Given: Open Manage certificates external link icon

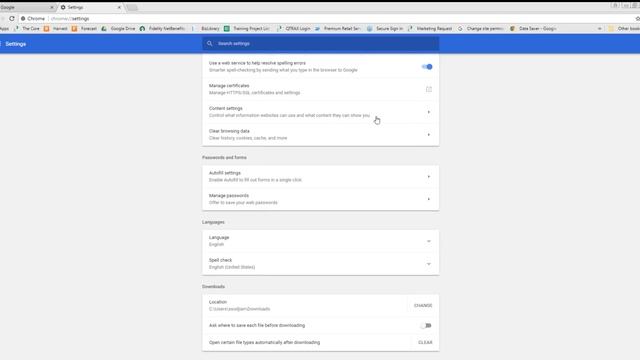Looking at the screenshot, I should 429,89.
